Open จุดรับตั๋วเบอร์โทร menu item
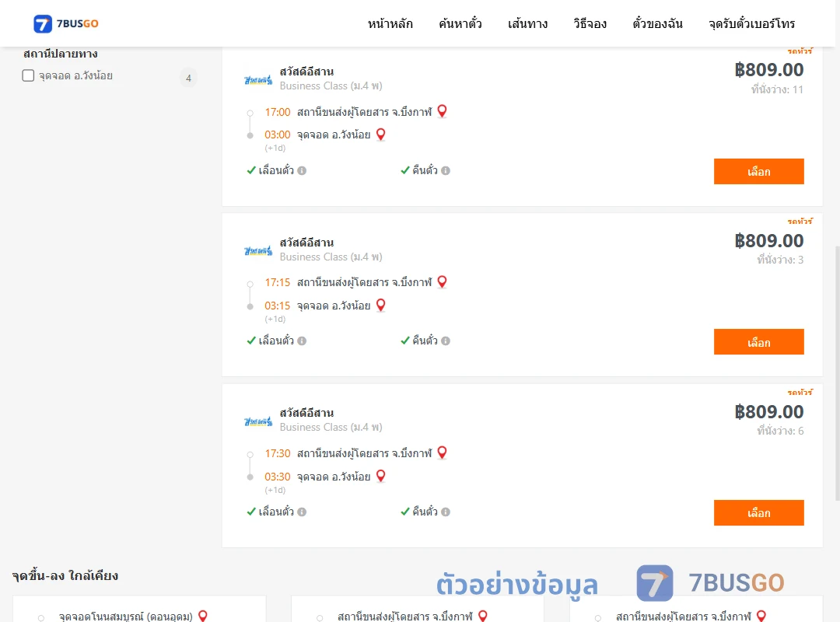The image size is (840, 622). (x=751, y=23)
